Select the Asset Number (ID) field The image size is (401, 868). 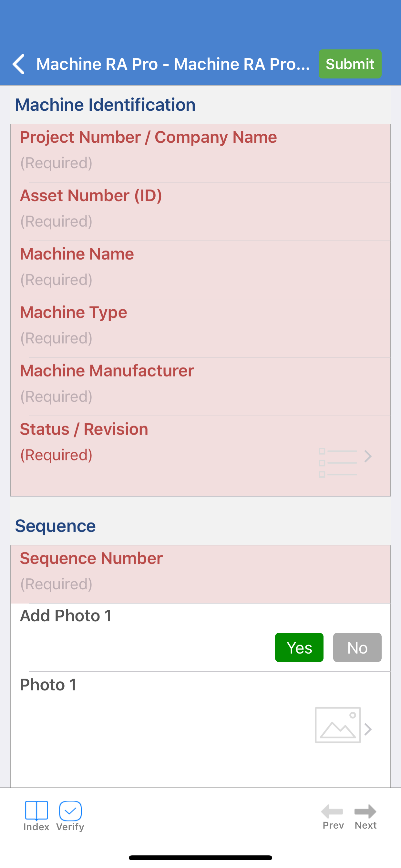point(200,212)
